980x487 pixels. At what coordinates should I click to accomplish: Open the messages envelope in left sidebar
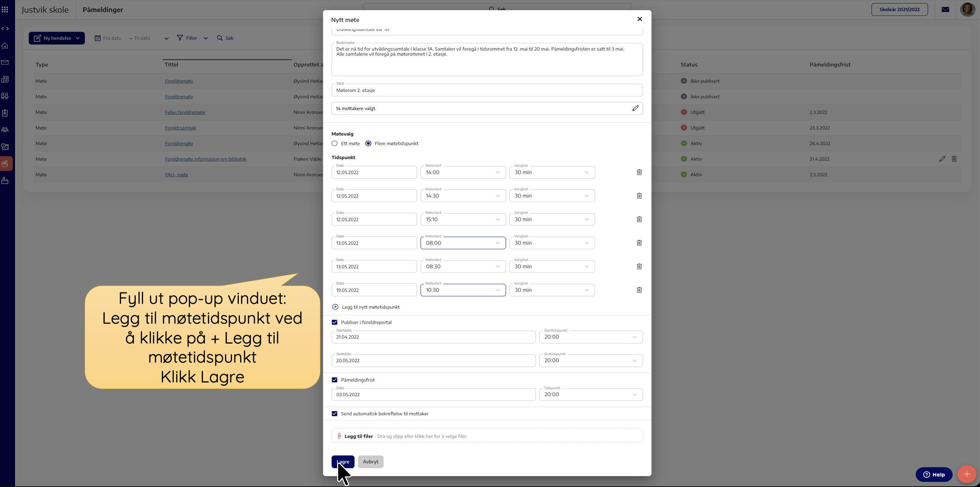click(x=5, y=62)
